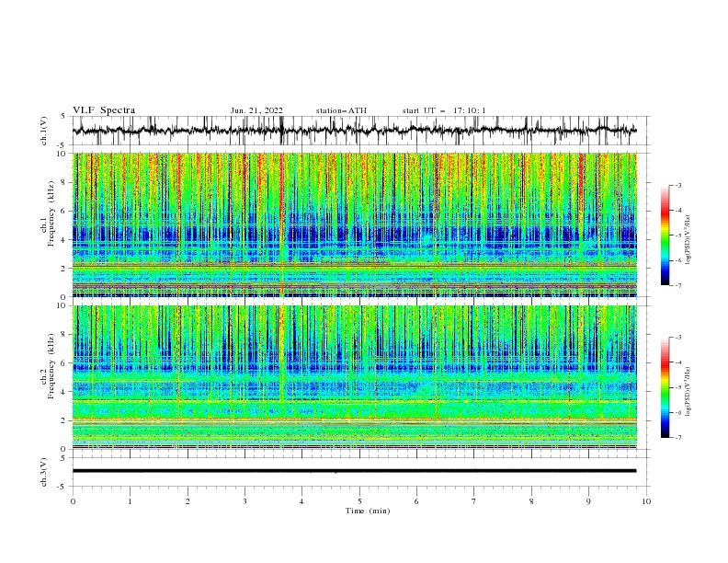This screenshot has height=563, width=728.
Task: Click the thick black ch.3 voltage trace
Action: 355,471
